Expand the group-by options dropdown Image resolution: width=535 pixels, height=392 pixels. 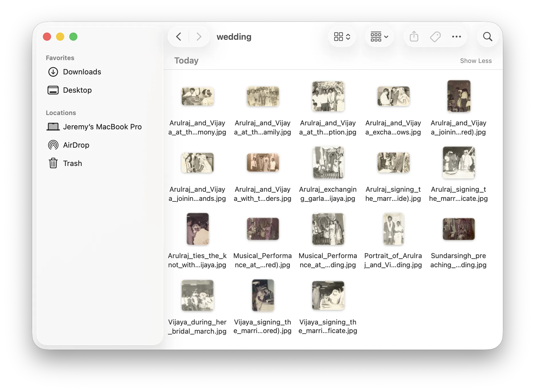pyautogui.click(x=379, y=37)
